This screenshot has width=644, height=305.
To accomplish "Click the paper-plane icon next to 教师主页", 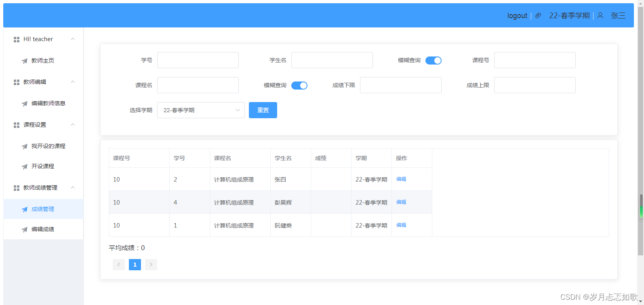I will point(25,61).
